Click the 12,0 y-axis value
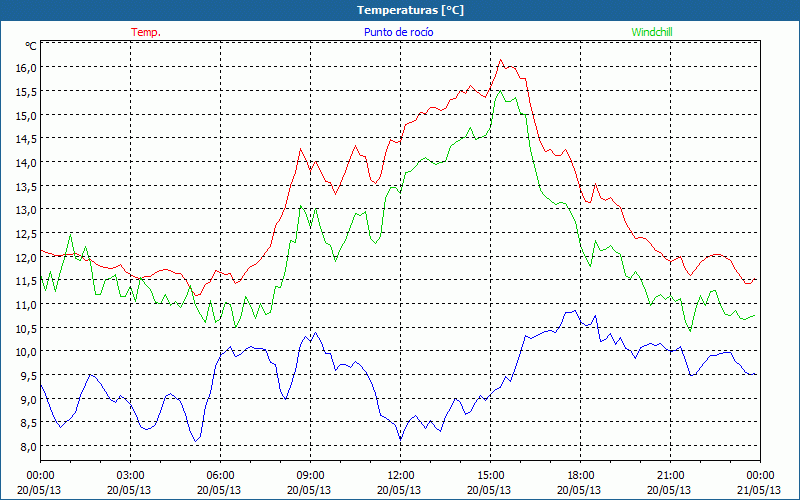800x500 pixels. (x=25, y=257)
